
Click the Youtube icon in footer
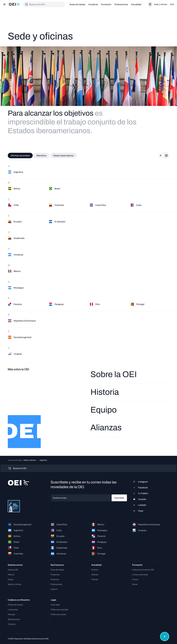pyautogui.click(x=134, y=499)
